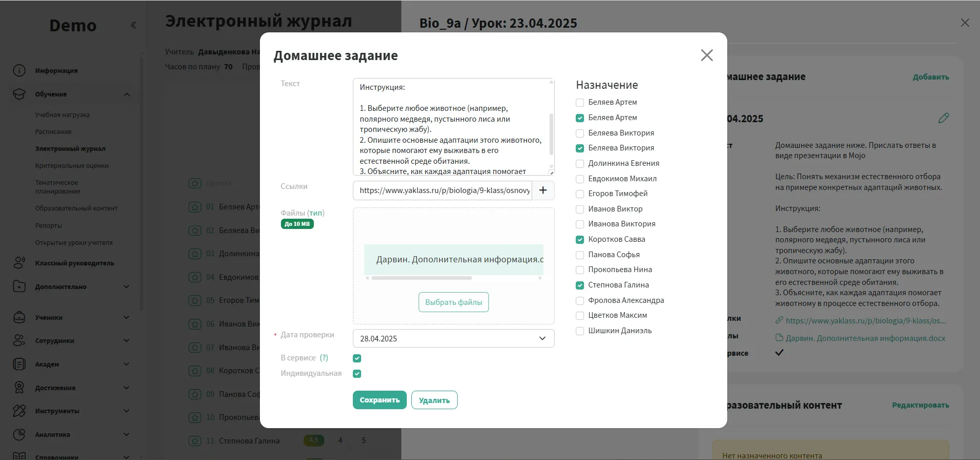980x460 pixels.
Task: Check the Долинкина Евгения checkbox
Action: (x=580, y=164)
